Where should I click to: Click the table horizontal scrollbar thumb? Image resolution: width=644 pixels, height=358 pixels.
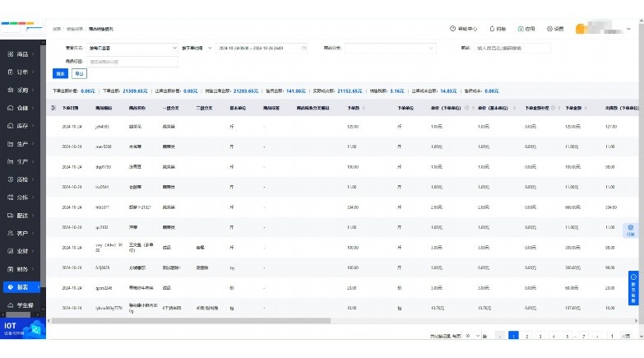pos(191,321)
